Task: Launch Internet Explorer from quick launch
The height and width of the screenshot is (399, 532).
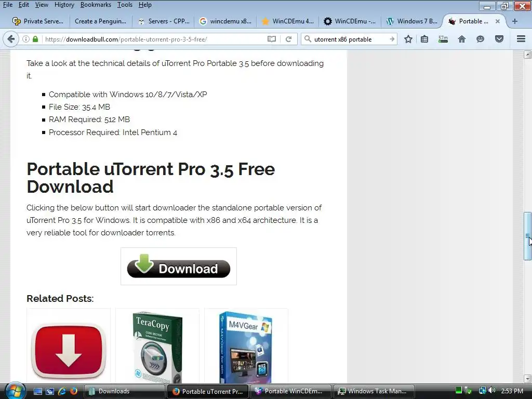Action: 62,391
